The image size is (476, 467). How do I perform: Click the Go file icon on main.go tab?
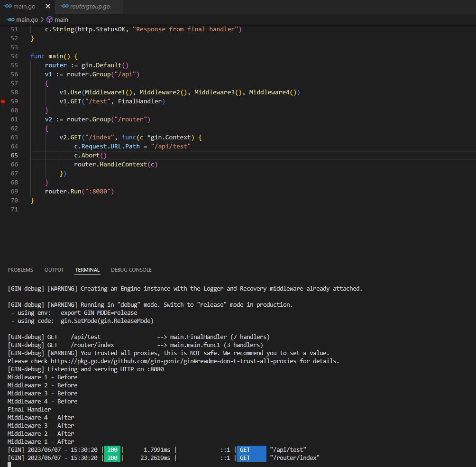coord(8,6)
